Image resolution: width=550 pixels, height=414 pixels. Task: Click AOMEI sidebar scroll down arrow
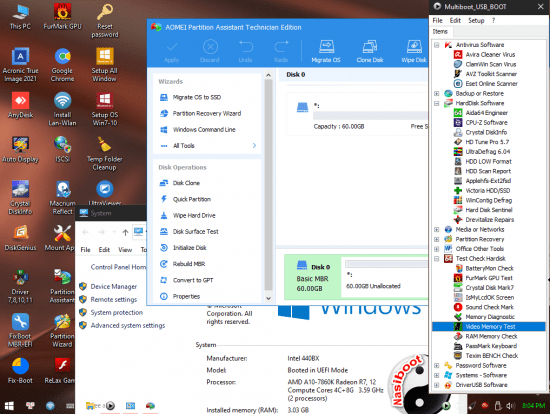[x=268, y=299]
